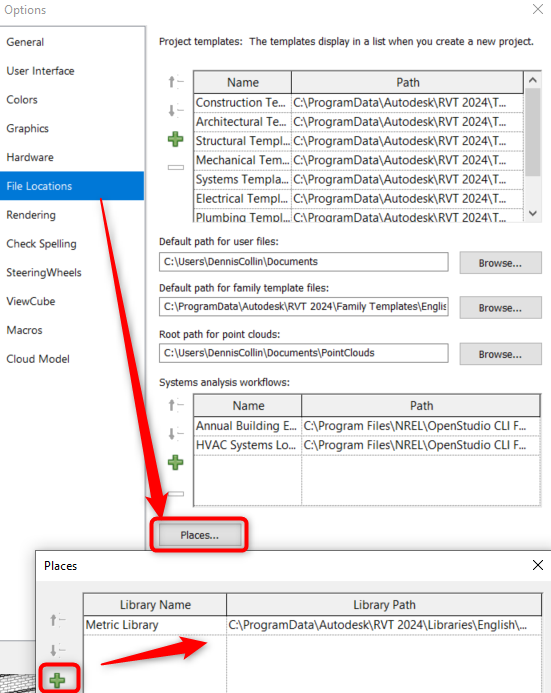This screenshot has width=551, height=693.
Task: Move project template down in the list
Action: click(x=175, y=110)
